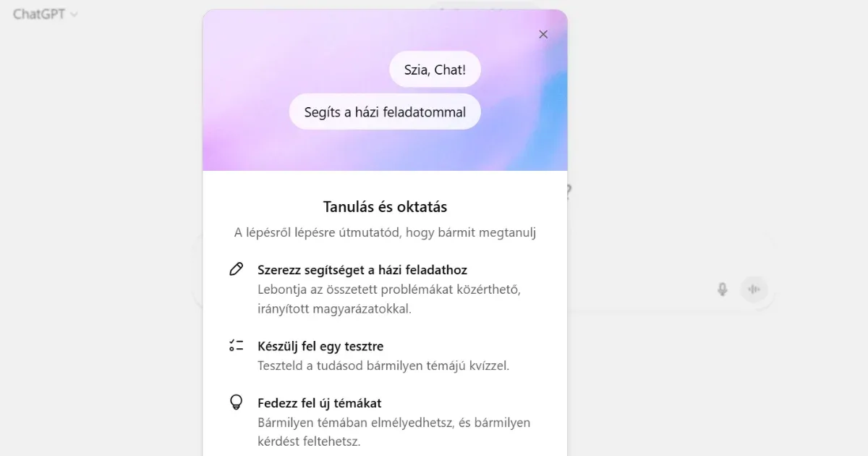Image resolution: width=868 pixels, height=456 pixels.
Task: Click the pencil icon for homework help
Action: click(236, 269)
